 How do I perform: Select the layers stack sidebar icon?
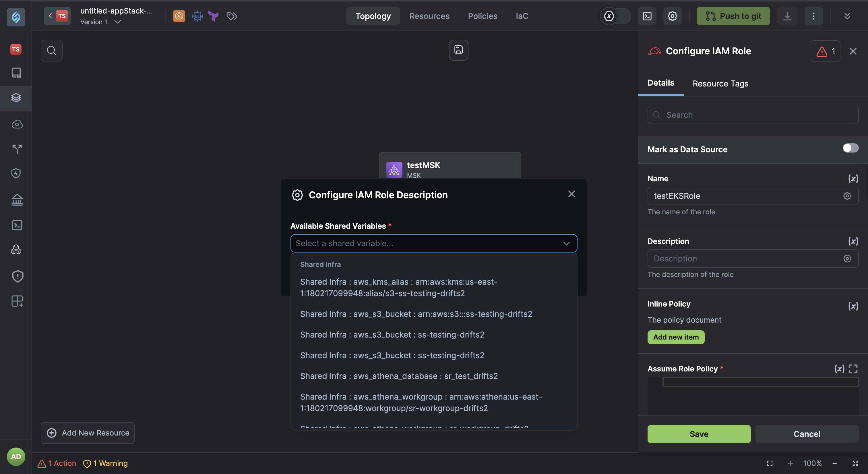[x=16, y=98]
